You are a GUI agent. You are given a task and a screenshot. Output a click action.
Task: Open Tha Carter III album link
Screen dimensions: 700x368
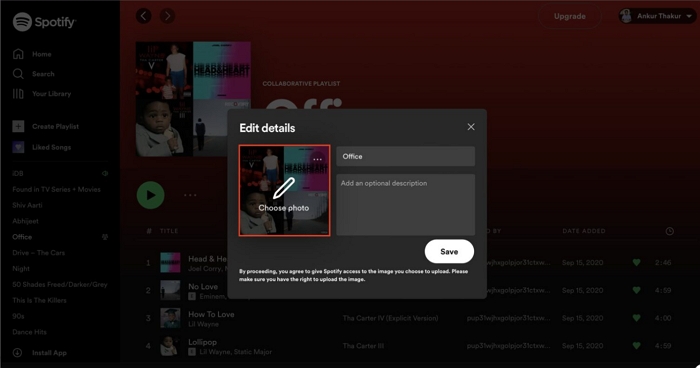pos(363,346)
